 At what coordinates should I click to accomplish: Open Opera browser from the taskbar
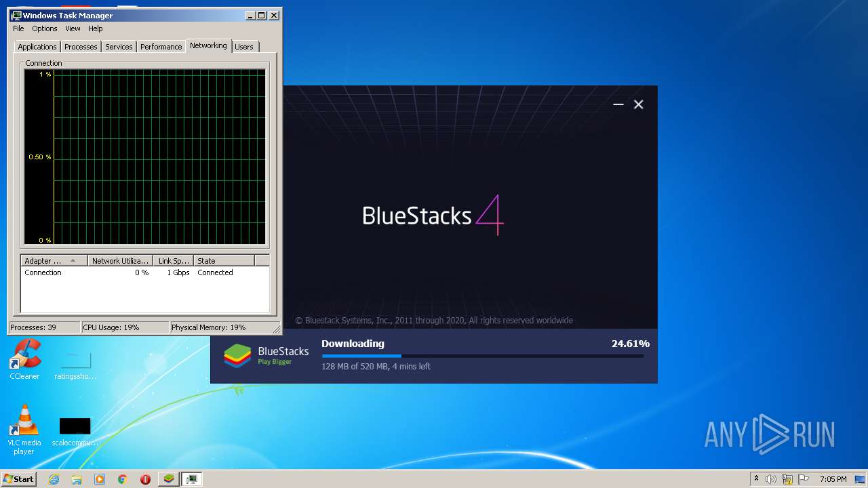145,479
